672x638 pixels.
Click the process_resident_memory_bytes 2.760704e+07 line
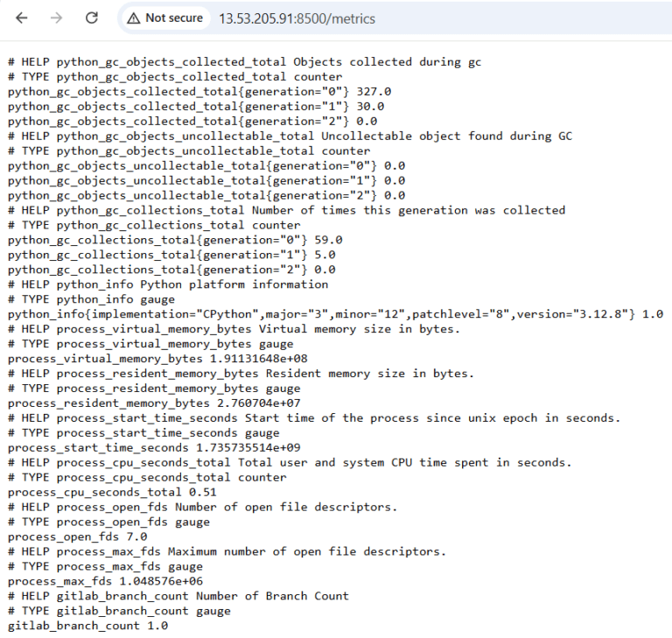(154, 403)
